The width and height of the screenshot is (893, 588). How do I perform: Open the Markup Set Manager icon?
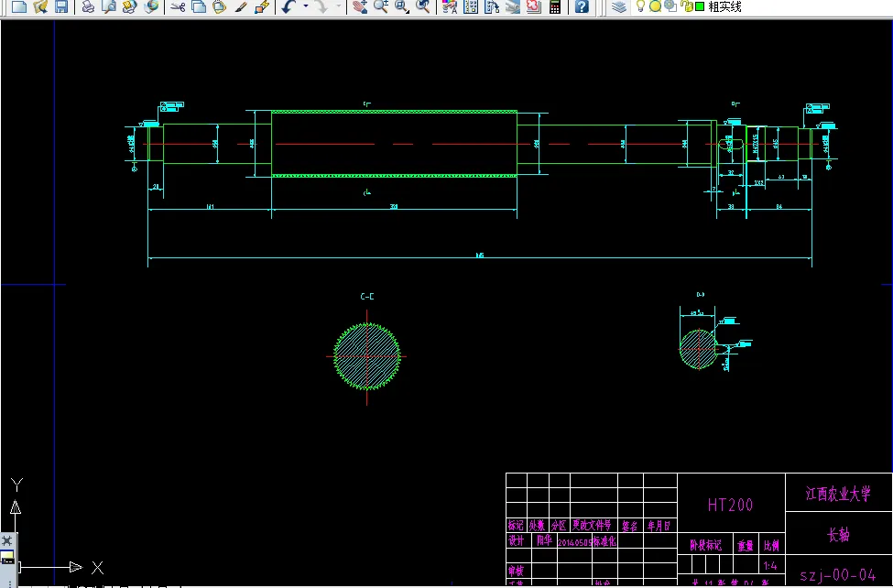534,6
